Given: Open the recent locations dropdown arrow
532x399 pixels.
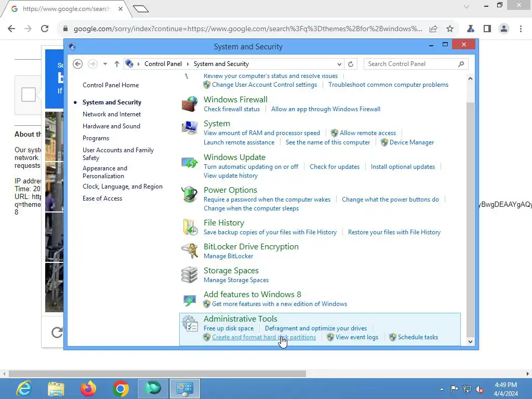Looking at the screenshot, I should click(105, 64).
